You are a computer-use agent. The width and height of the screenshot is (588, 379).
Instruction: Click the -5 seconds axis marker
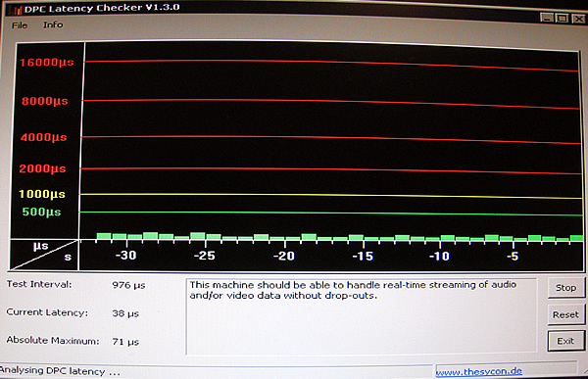click(x=513, y=256)
